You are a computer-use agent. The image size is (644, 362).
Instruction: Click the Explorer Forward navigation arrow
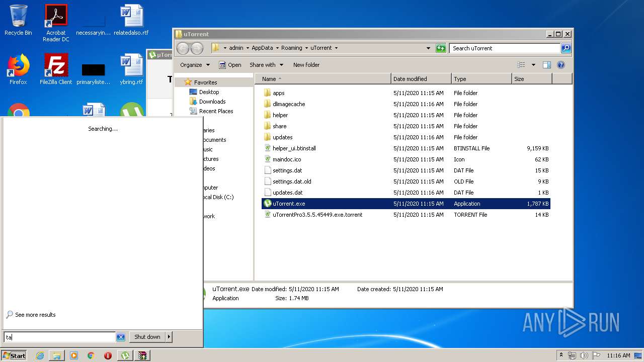197,48
